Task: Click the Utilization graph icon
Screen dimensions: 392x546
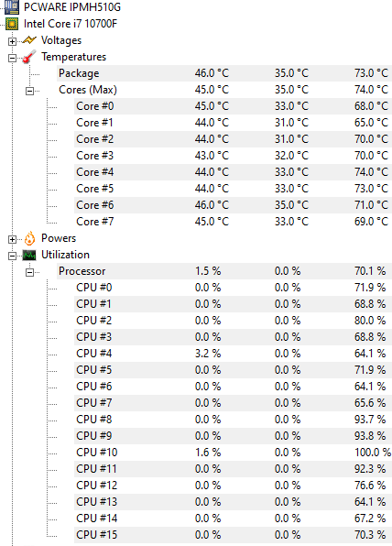Action: (x=29, y=256)
